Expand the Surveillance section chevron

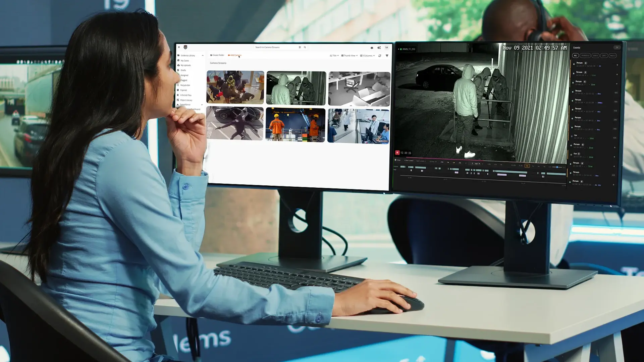(x=202, y=105)
